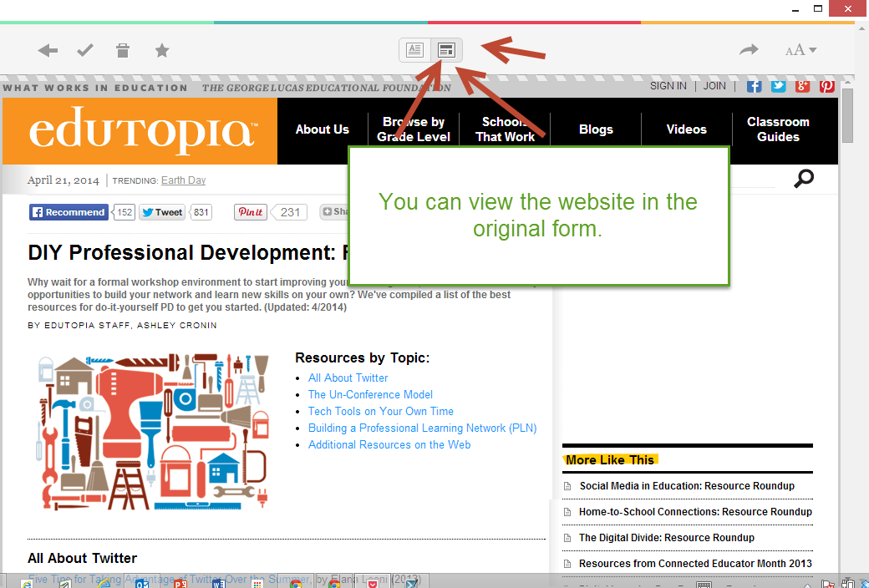869x588 pixels.
Task: Click the Tweet button
Action: tap(162, 212)
